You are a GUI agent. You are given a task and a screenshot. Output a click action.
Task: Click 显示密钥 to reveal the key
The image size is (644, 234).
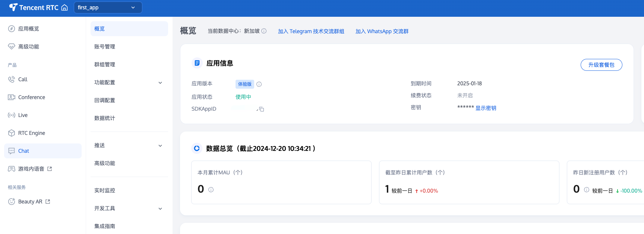pyautogui.click(x=486, y=108)
